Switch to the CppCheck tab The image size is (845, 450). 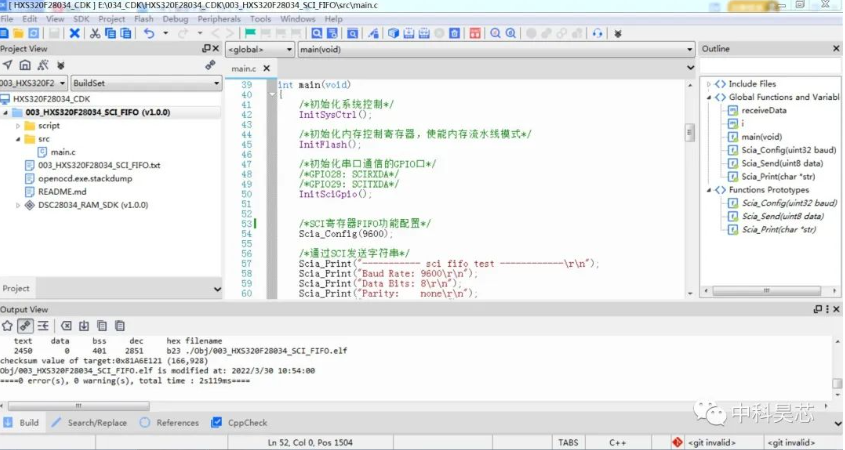coord(240,423)
